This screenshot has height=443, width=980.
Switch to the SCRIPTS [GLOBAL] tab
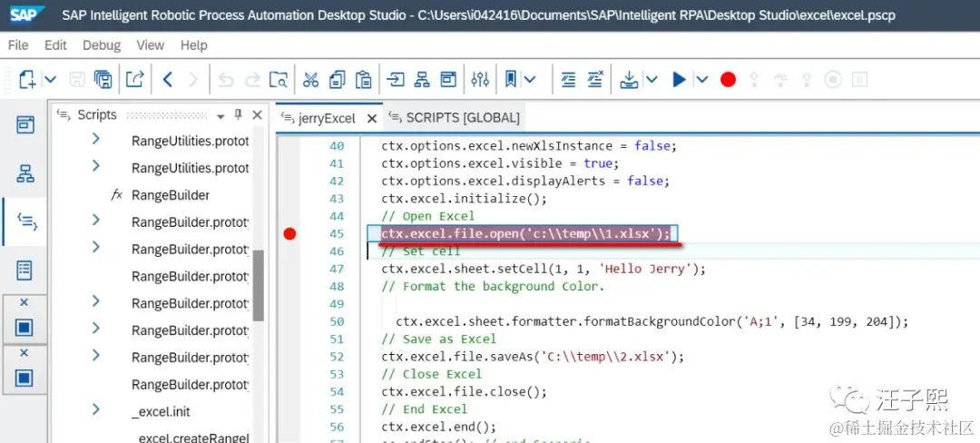463,117
